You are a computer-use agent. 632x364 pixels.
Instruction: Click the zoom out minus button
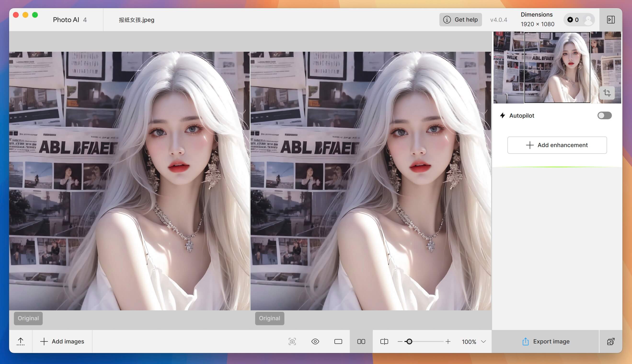point(400,341)
